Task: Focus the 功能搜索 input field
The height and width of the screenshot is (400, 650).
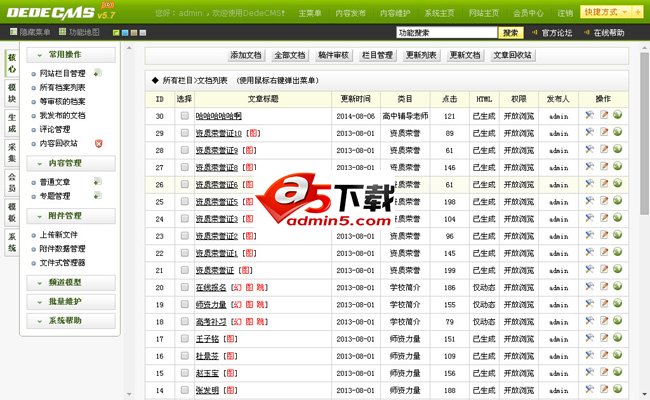Action: [x=447, y=32]
